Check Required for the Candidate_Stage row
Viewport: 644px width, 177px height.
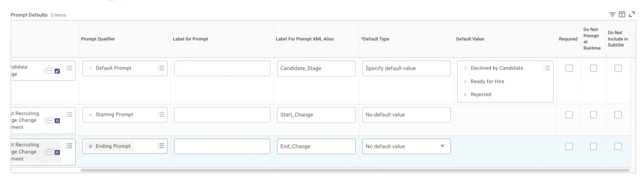[x=569, y=68]
